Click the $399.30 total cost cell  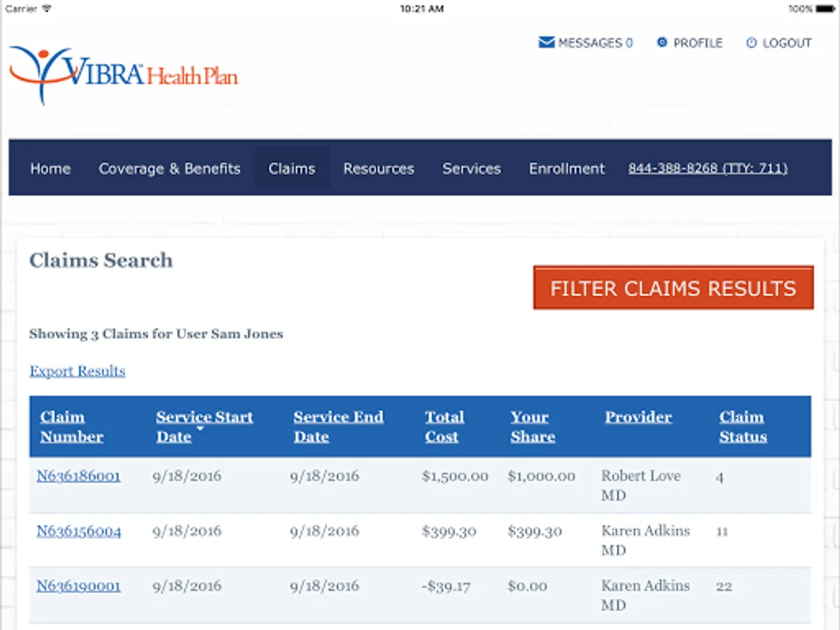[x=449, y=531]
